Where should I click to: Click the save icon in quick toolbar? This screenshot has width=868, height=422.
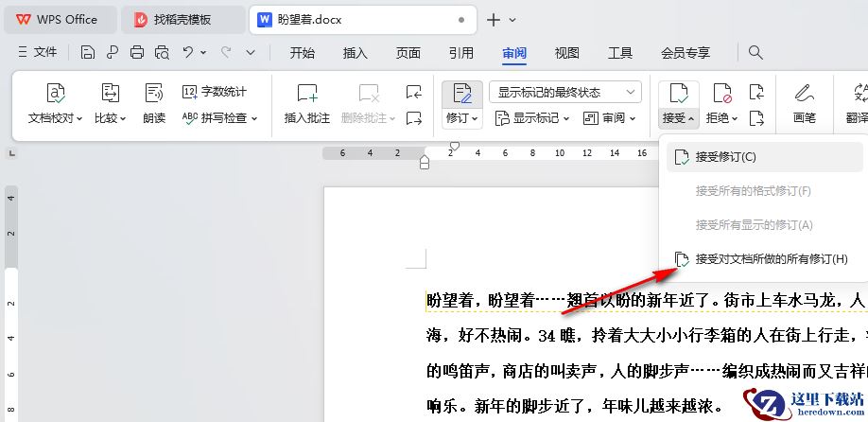point(88,53)
